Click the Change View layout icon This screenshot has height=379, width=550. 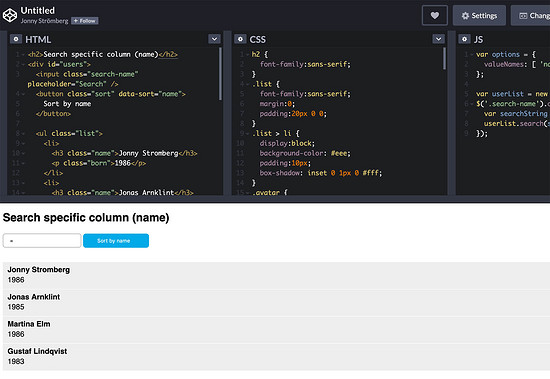(523, 16)
